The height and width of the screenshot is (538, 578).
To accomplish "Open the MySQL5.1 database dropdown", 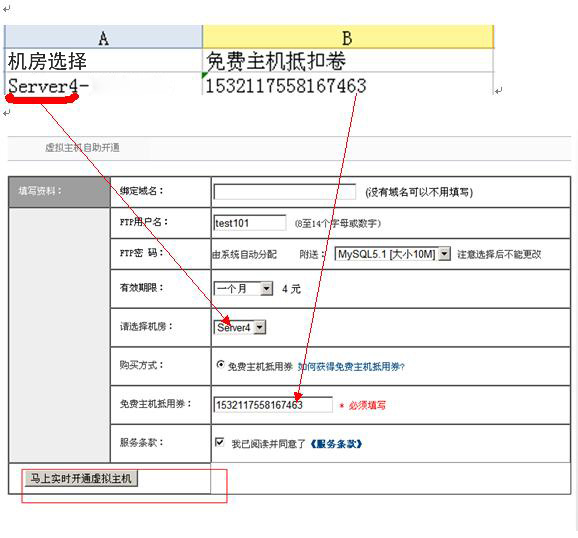I will coord(392,254).
